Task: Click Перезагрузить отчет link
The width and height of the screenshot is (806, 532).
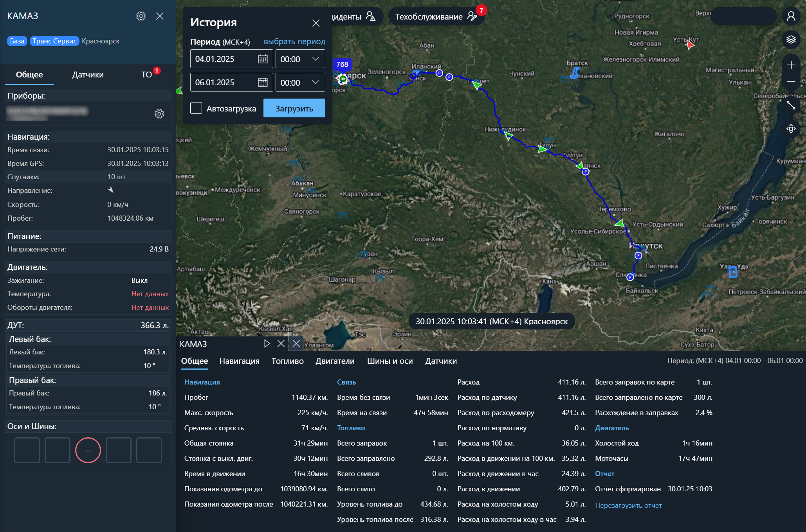Action: 628,505
